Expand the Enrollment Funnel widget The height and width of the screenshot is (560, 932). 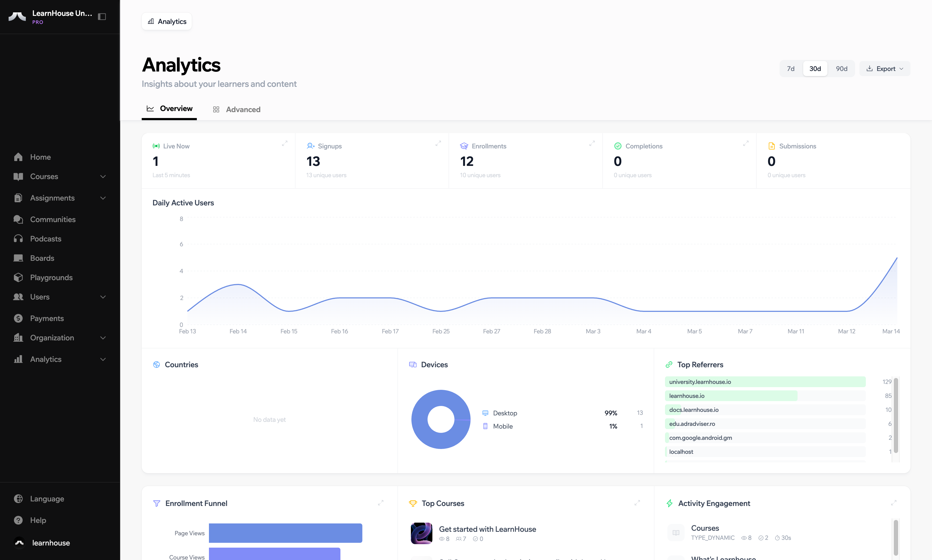coord(380,503)
